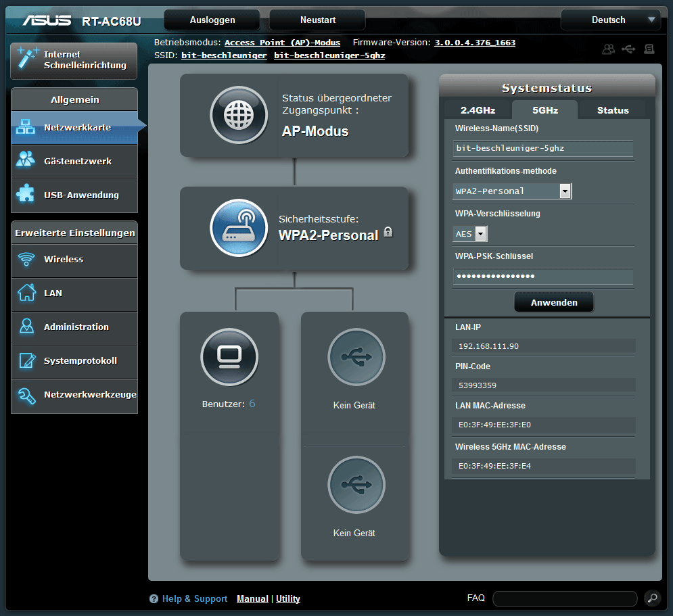Switch to the Status tab

[612, 110]
